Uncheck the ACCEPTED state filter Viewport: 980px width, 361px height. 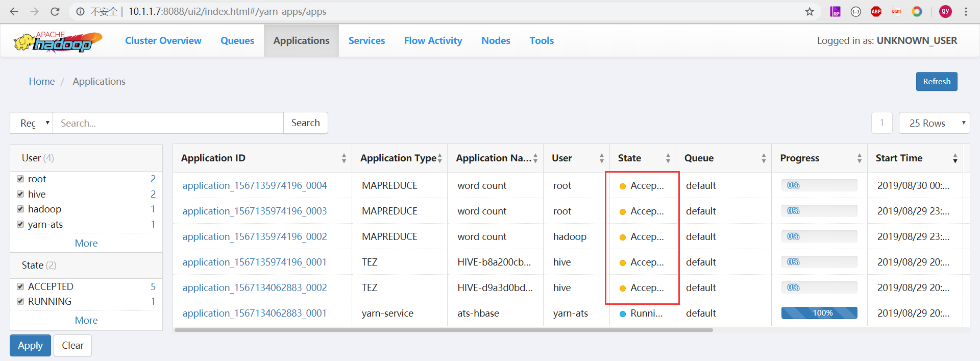[x=20, y=286]
